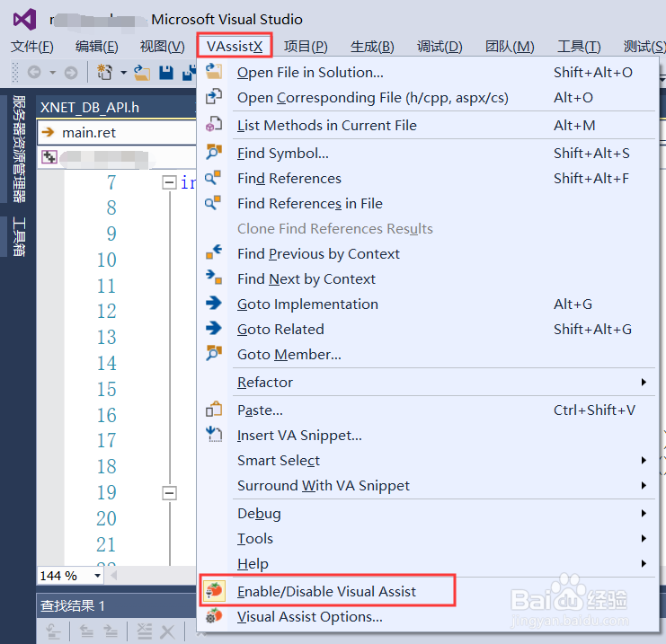Click the Open File folder toolbar icon
The height and width of the screenshot is (644, 666).
(142, 72)
